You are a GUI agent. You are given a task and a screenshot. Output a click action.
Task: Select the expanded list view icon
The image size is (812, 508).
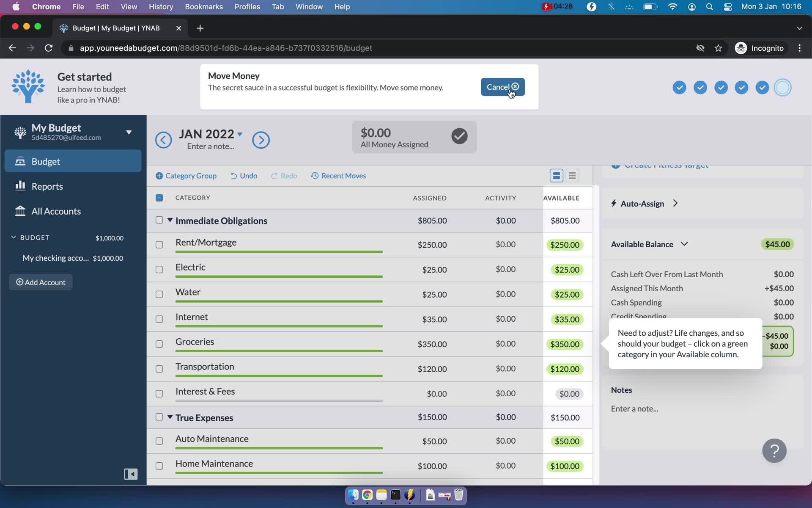[556, 176]
